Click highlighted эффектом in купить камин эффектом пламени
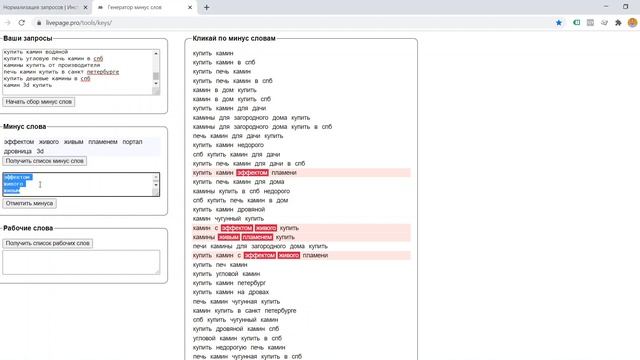This screenshot has width=640, height=360. coord(252,173)
